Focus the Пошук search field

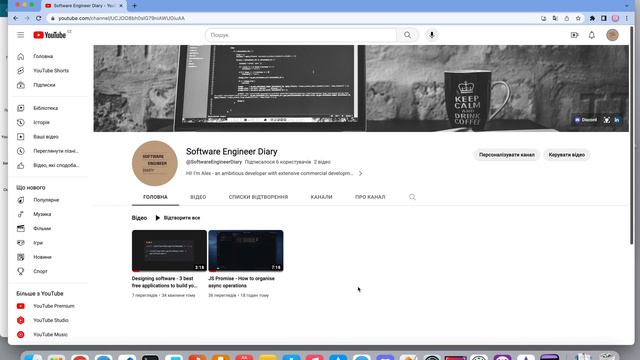pyautogui.click(x=301, y=35)
